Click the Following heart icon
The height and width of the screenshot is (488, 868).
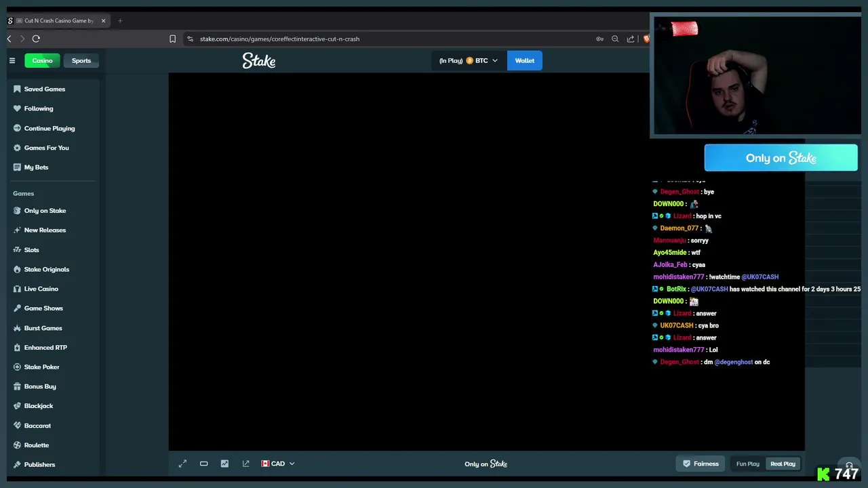pyautogui.click(x=17, y=108)
